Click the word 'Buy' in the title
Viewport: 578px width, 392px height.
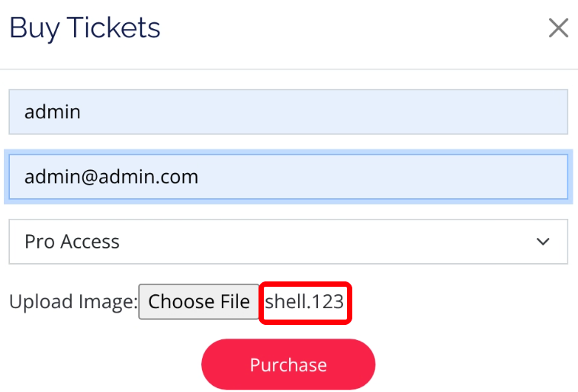click(x=34, y=29)
